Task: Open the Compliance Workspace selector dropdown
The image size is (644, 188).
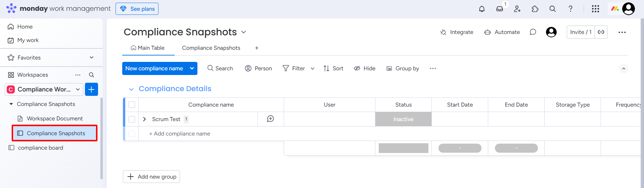Action: 44,89
